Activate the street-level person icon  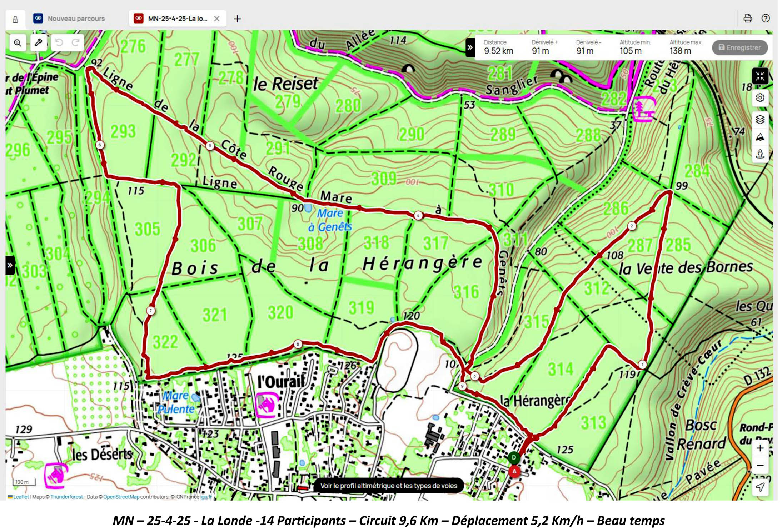click(x=760, y=154)
